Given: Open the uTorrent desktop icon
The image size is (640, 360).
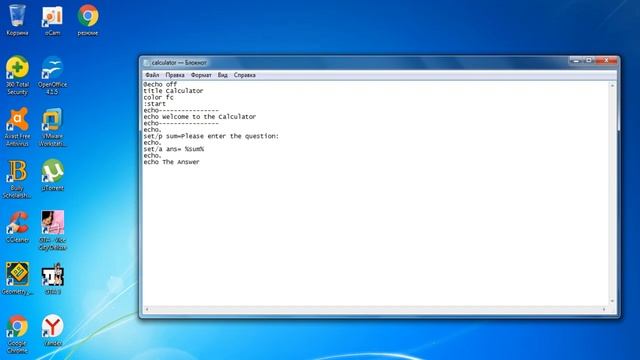Looking at the screenshot, I should point(53,175).
